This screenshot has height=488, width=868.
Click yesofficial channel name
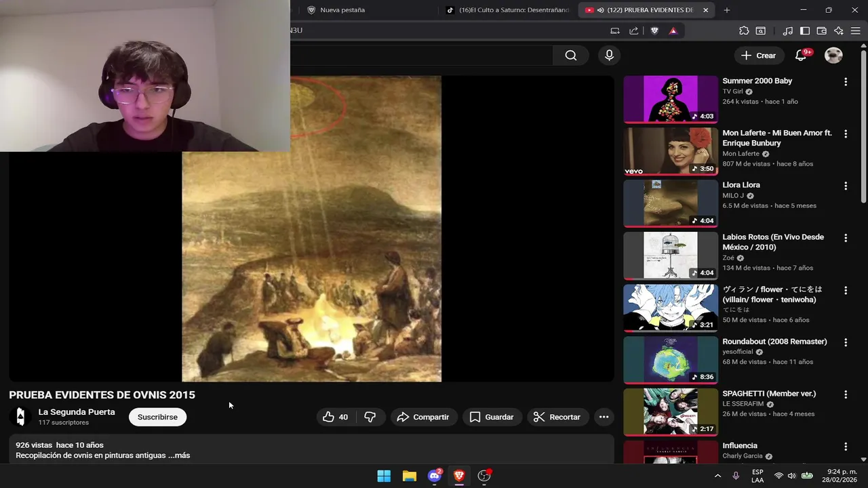[x=738, y=352]
